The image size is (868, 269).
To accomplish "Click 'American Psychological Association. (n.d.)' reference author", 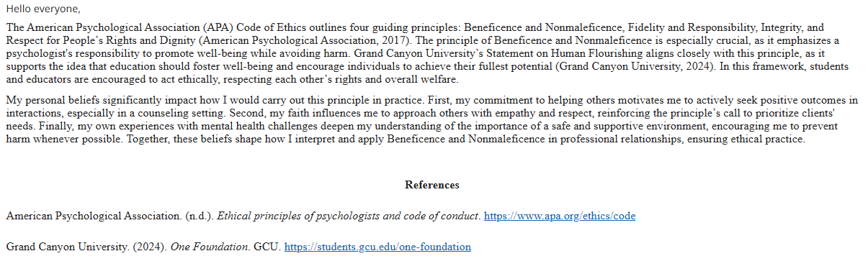I will coord(109,216).
